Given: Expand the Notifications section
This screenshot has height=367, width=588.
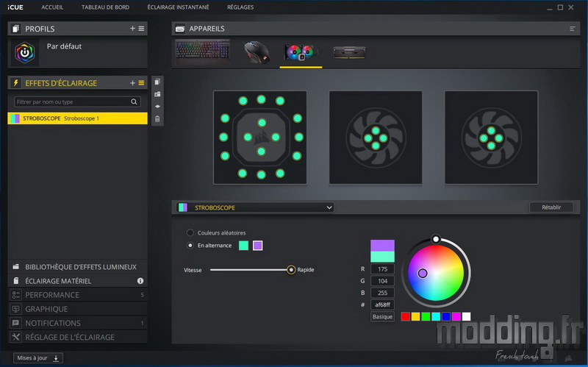Looking at the screenshot, I should click(78, 323).
